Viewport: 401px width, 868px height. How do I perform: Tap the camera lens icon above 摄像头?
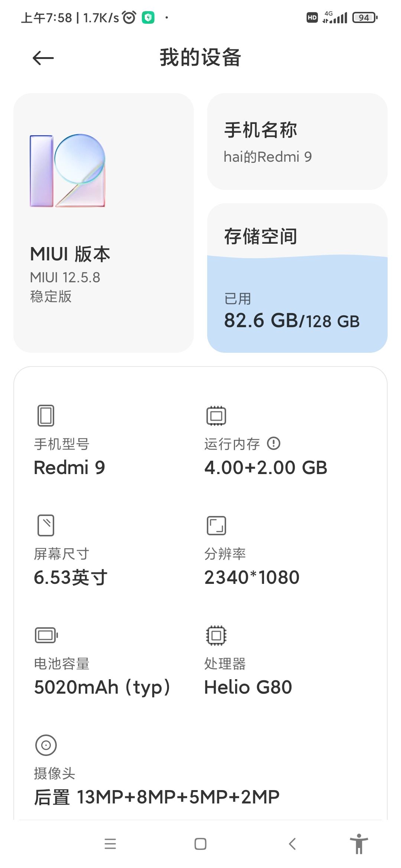46,745
